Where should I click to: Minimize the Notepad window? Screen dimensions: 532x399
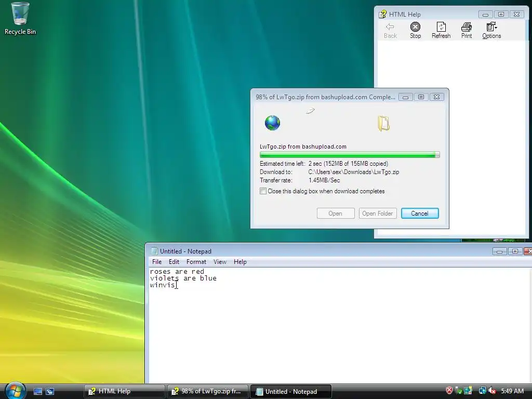coord(499,251)
